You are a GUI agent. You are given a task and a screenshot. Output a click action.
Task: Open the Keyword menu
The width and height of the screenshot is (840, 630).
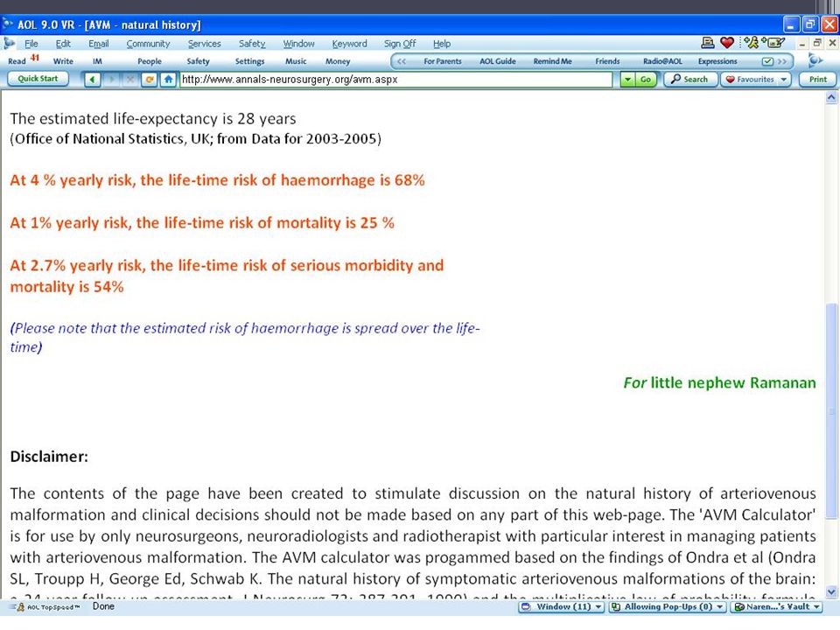click(349, 44)
